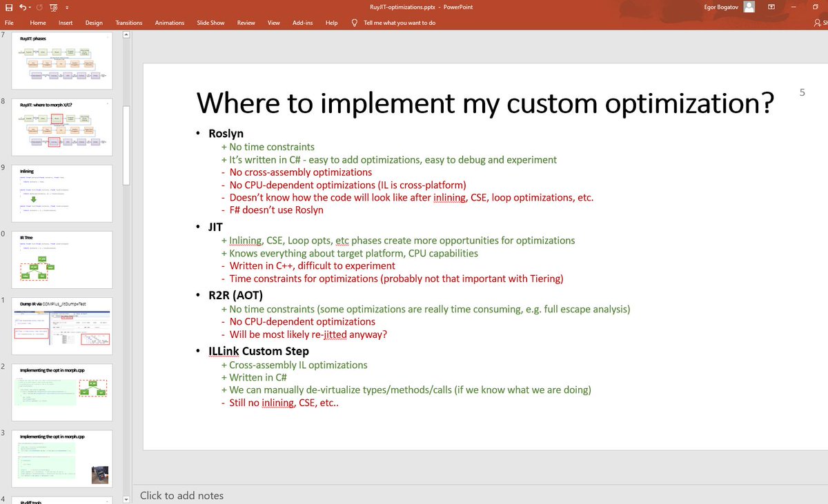
Task: Undo the last action
Action: coord(23,6)
